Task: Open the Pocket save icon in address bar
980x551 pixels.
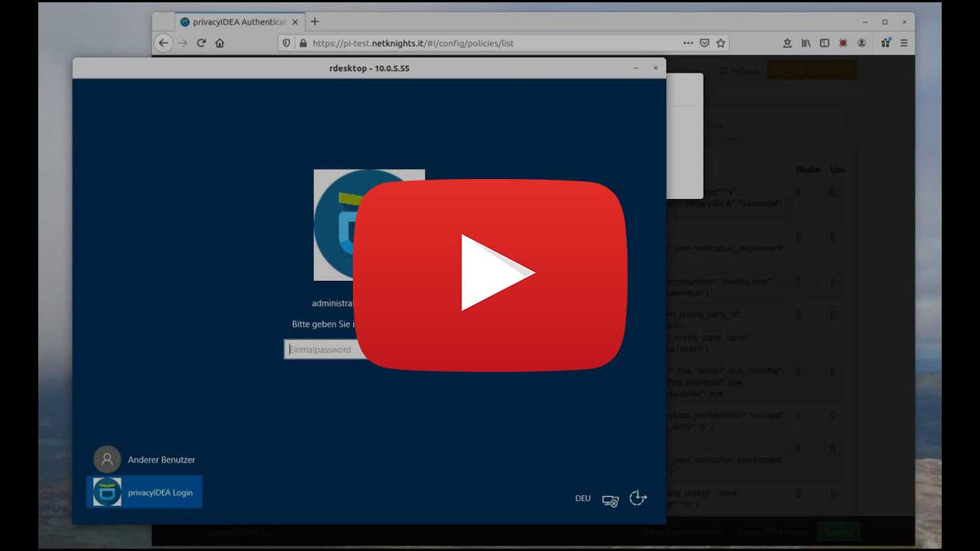Action: (x=704, y=43)
